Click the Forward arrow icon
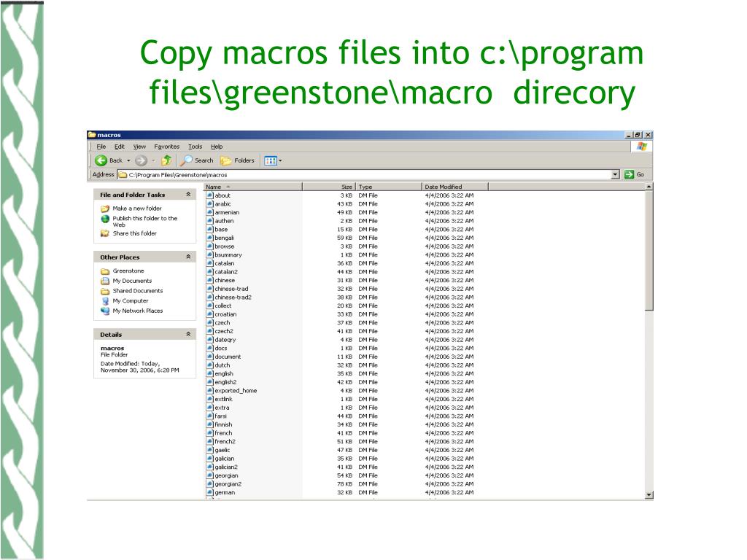 pyautogui.click(x=141, y=160)
